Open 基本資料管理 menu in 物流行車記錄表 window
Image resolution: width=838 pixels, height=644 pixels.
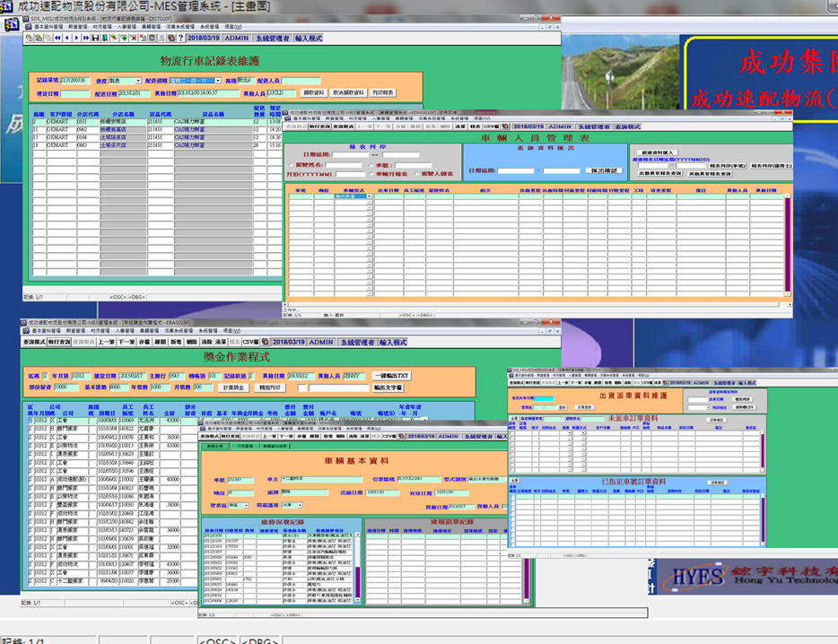[x=48, y=27]
